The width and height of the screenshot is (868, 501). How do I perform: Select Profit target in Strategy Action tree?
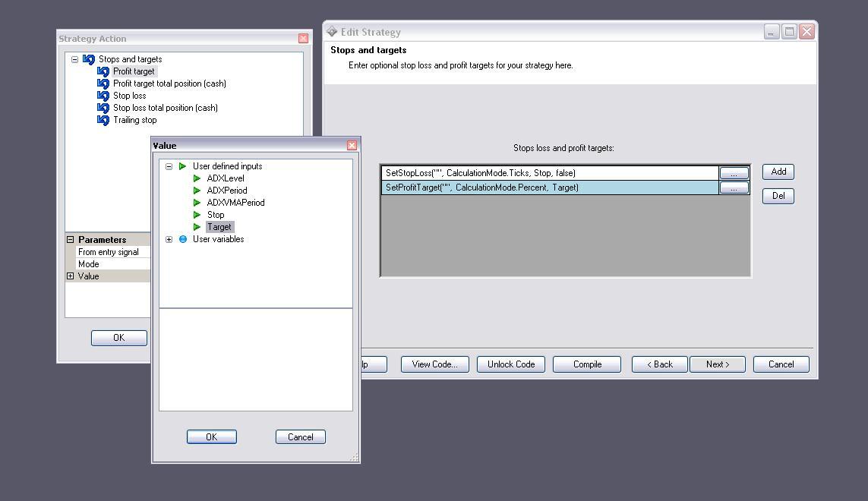point(134,71)
